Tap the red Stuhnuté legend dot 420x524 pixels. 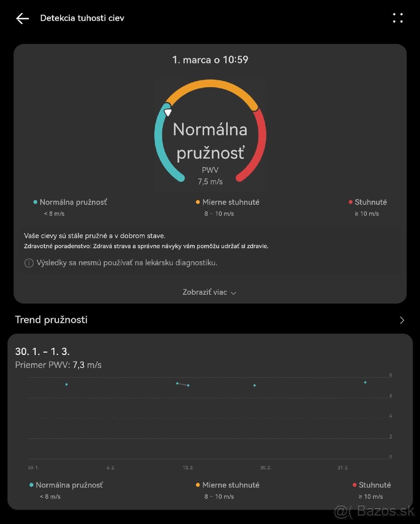pyautogui.click(x=351, y=202)
